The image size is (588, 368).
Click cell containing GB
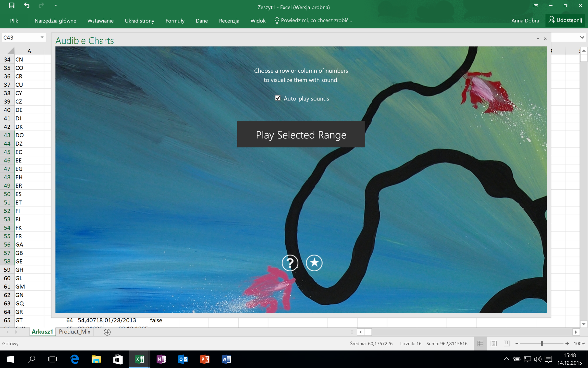[x=29, y=253]
